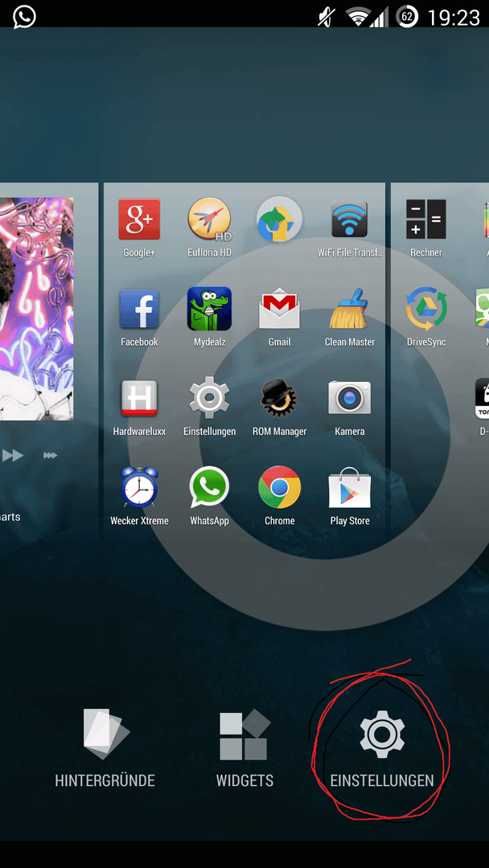Launch ROM Manager
Image resolution: width=489 pixels, height=868 pixels.
coord(280,407)
